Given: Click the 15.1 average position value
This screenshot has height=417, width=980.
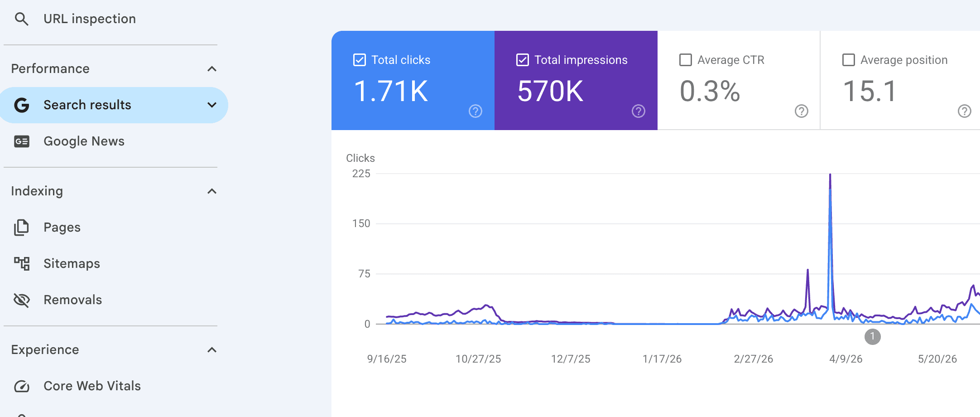Looking at the screenshot, I should pos(870,91).
